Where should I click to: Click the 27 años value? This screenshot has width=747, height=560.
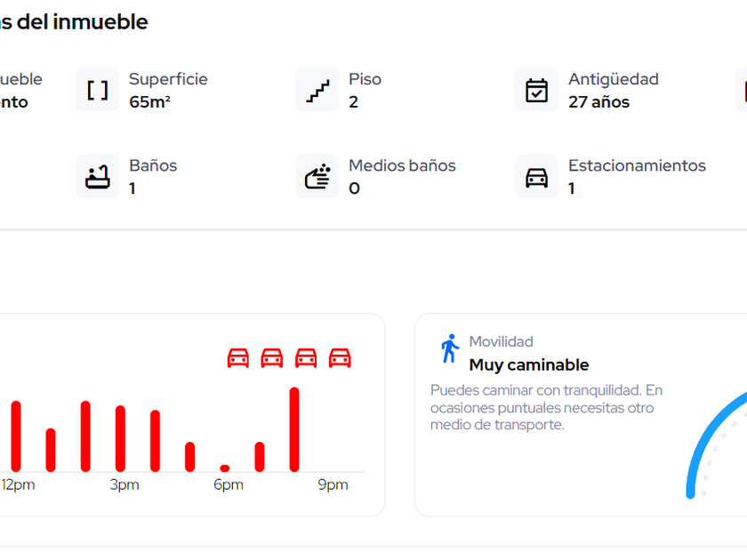click(598, 102)
